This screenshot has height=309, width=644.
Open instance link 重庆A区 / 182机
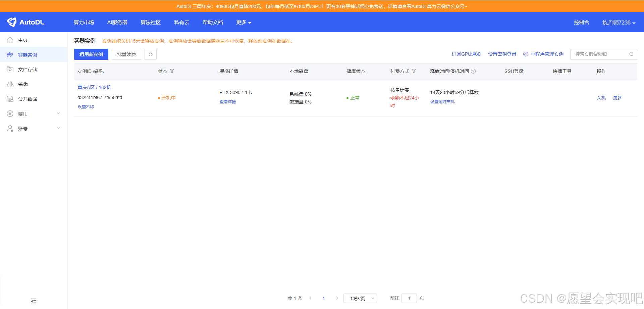click(x=94, y=87)
